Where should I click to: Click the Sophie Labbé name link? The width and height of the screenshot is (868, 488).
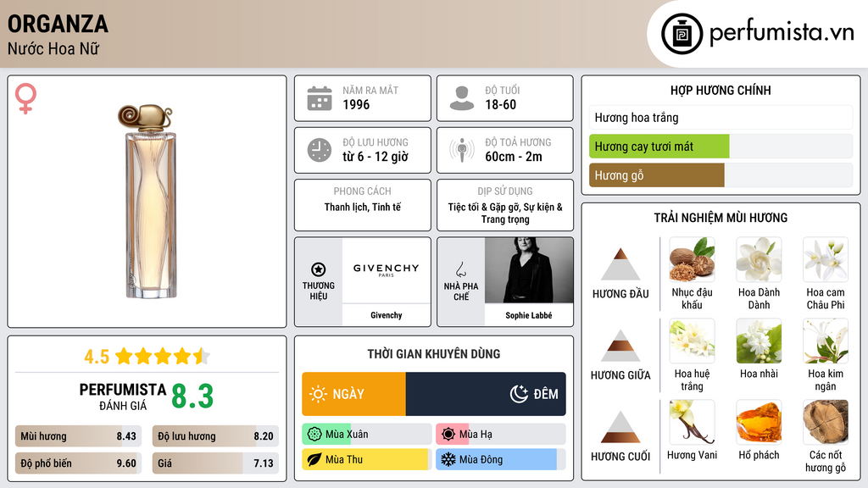tap(529, 315)
